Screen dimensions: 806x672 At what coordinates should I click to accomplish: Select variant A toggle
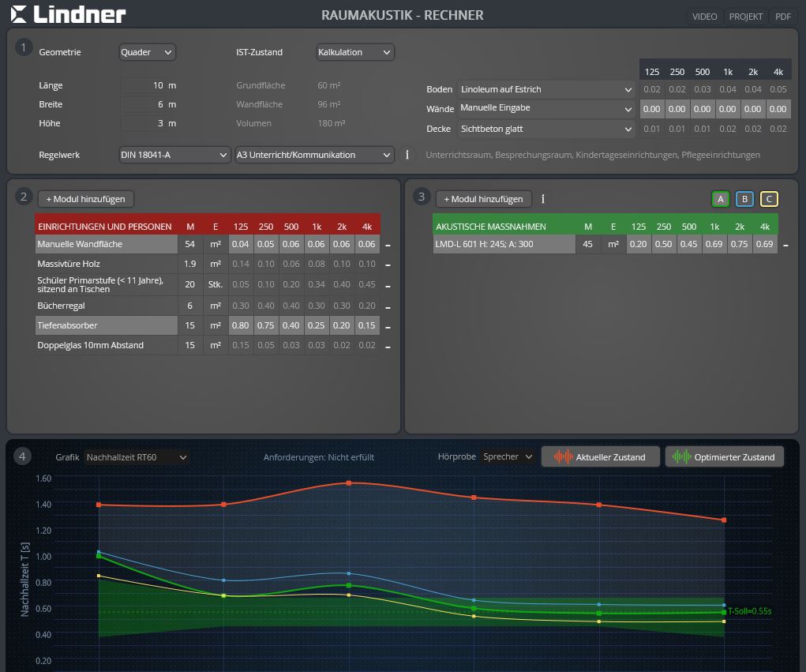[x=719, y=199]
